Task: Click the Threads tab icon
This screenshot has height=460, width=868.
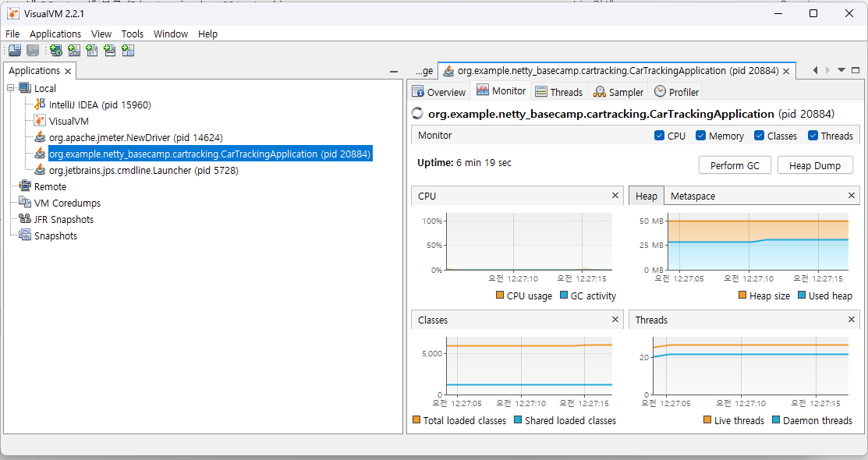Action: click(x=541, y=92)
